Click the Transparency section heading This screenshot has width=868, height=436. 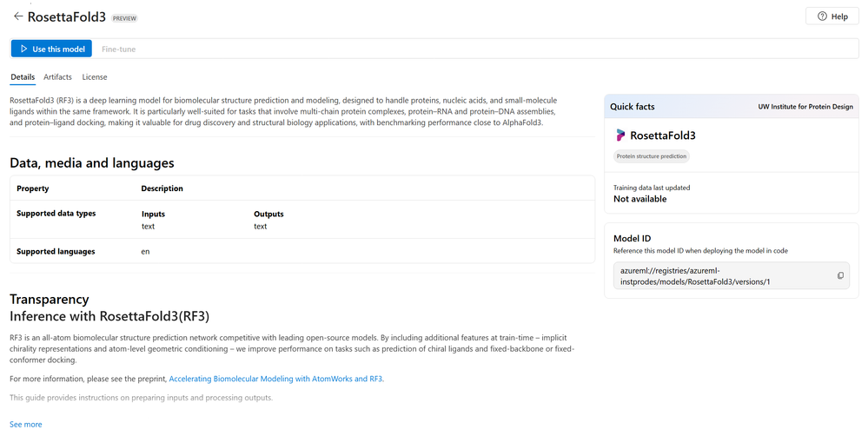[x=49, y=299]
